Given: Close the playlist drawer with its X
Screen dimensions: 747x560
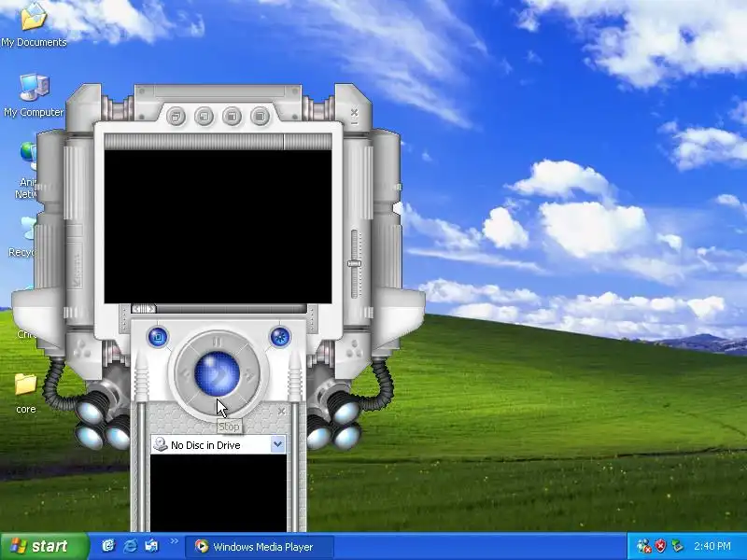Looking at the screenshot, I should [x=282, y=412].
